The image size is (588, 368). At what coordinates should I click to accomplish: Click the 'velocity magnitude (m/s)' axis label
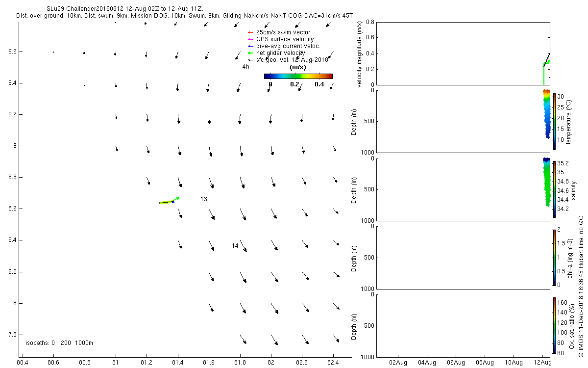[x=360, y=55]
